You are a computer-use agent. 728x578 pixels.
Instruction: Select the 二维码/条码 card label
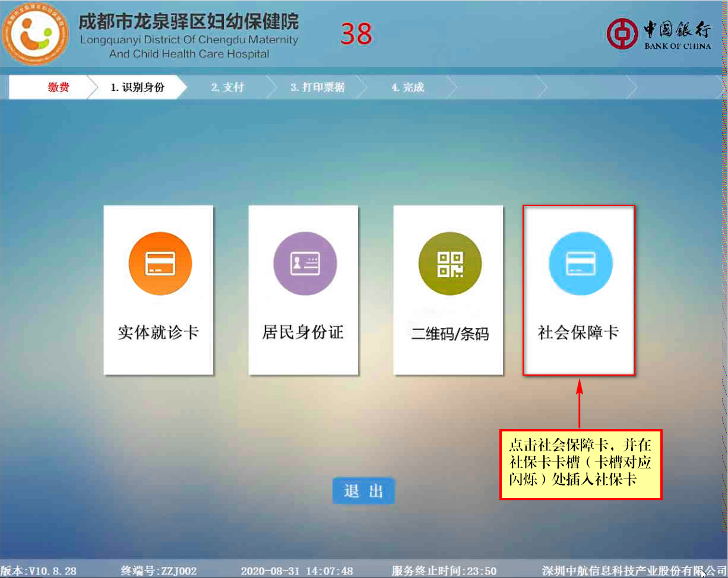450,334
